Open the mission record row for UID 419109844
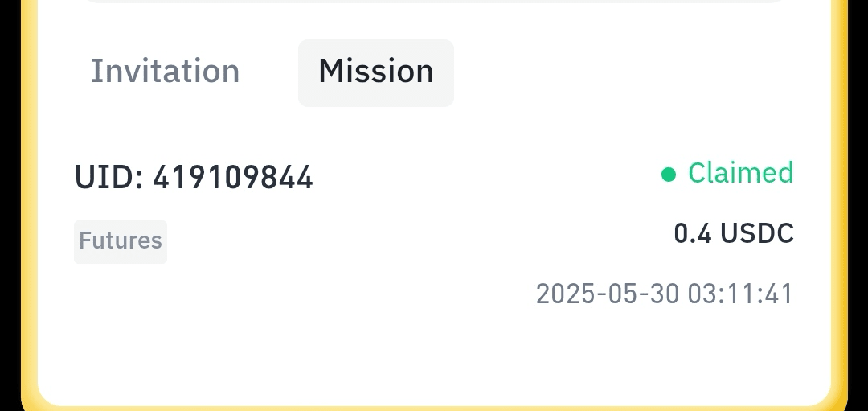 pyautogui.click(x=434, y=232)
